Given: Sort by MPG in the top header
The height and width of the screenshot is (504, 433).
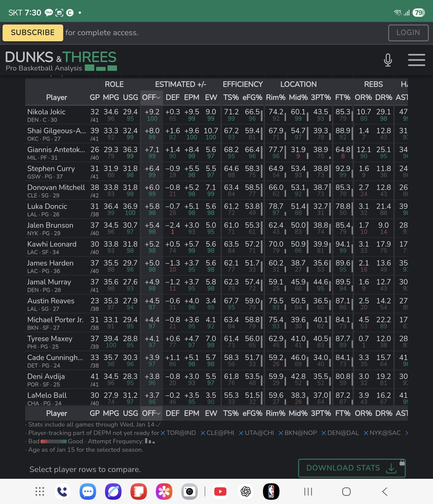Looking at the screenshot, I should point(111,98).
